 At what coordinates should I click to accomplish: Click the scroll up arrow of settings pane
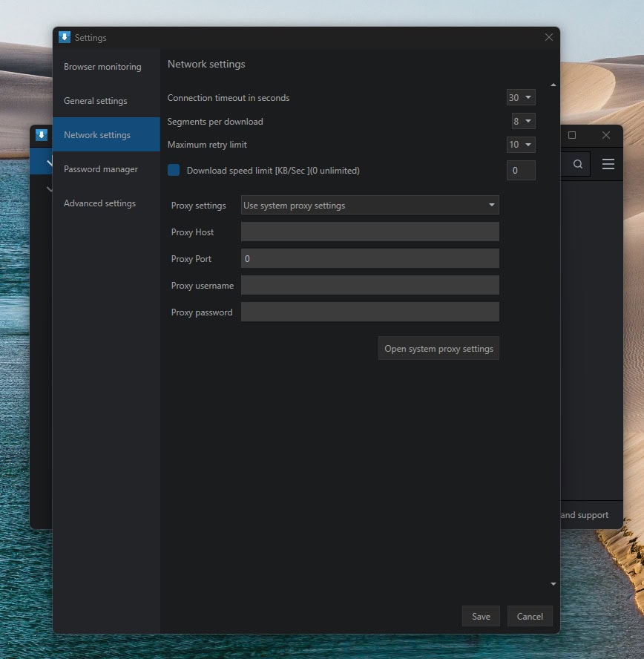(x=553, y=85)
